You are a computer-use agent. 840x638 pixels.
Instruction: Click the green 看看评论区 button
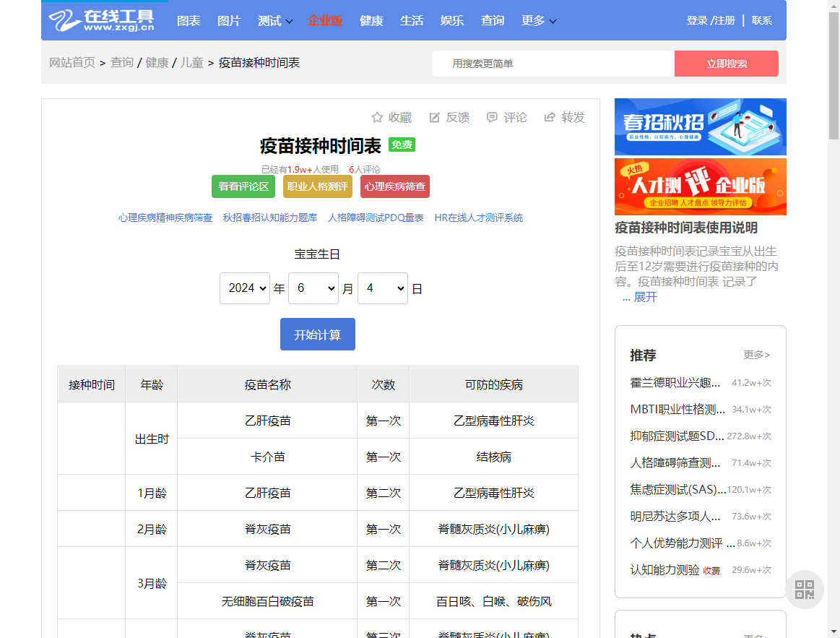(243, 186)
